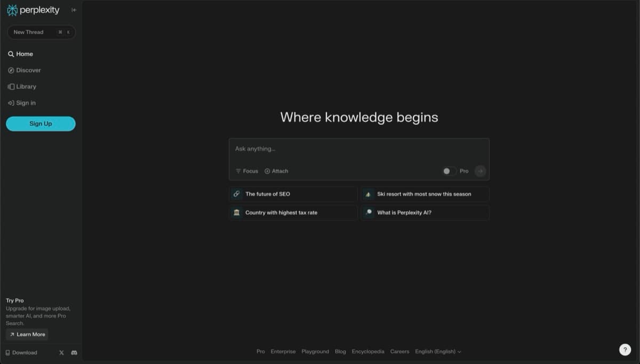Click the submit arrow in the search box
The height and width of the screenshot is (364, 640).
(x=480, y=171)
